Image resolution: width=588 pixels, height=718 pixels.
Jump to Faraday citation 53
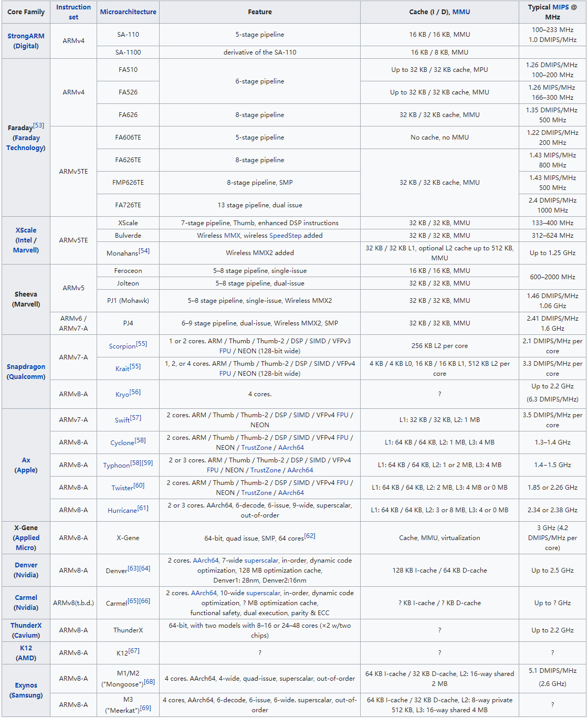click(x=38, y=125)
